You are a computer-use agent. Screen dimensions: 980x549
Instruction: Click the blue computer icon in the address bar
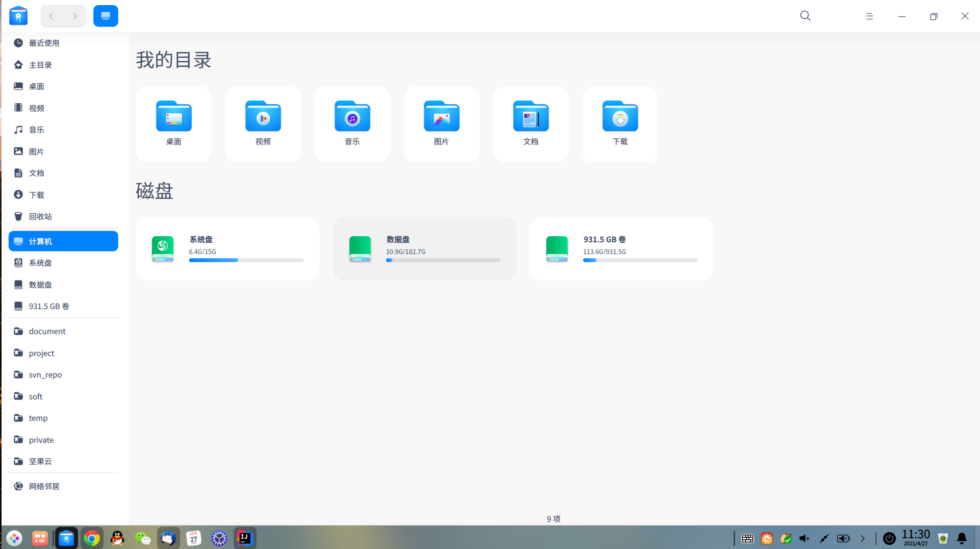coord(106,16)
